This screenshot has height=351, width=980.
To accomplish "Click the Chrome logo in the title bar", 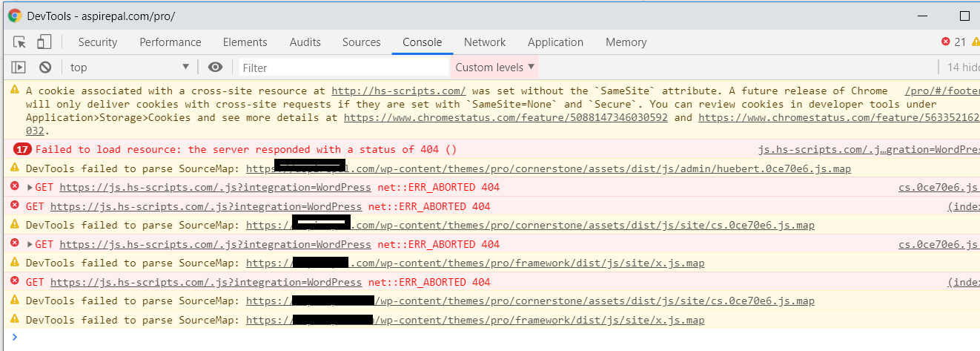I will 15,16.
